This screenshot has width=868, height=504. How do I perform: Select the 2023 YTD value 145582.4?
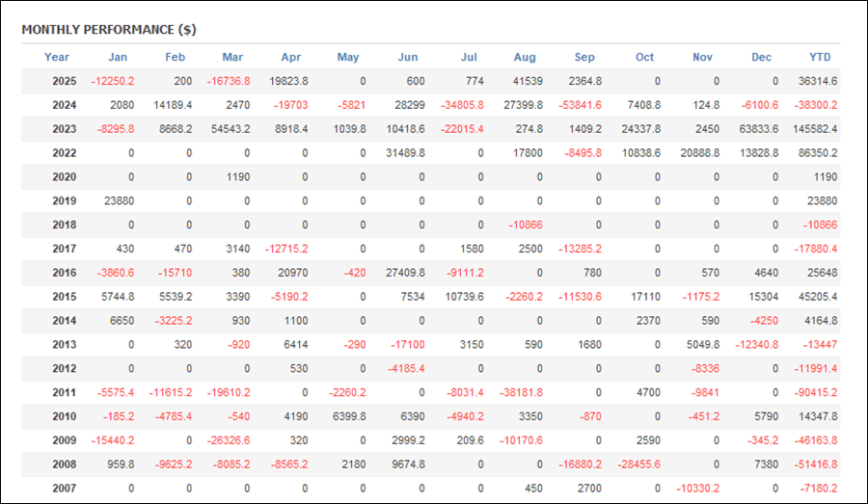812,129
